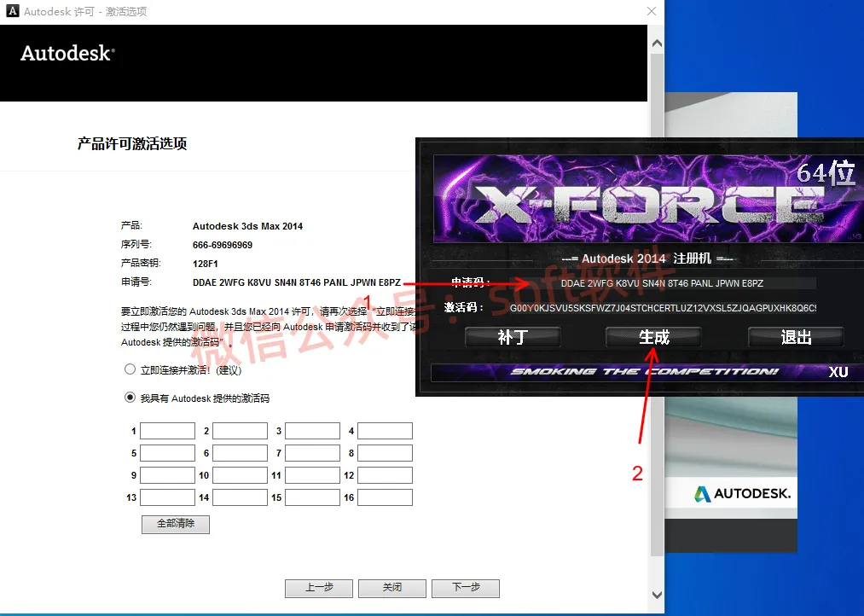864x616 pixels.
Task: Click the vertical scrollbar thumb
Action: click(x=657, y=305)
